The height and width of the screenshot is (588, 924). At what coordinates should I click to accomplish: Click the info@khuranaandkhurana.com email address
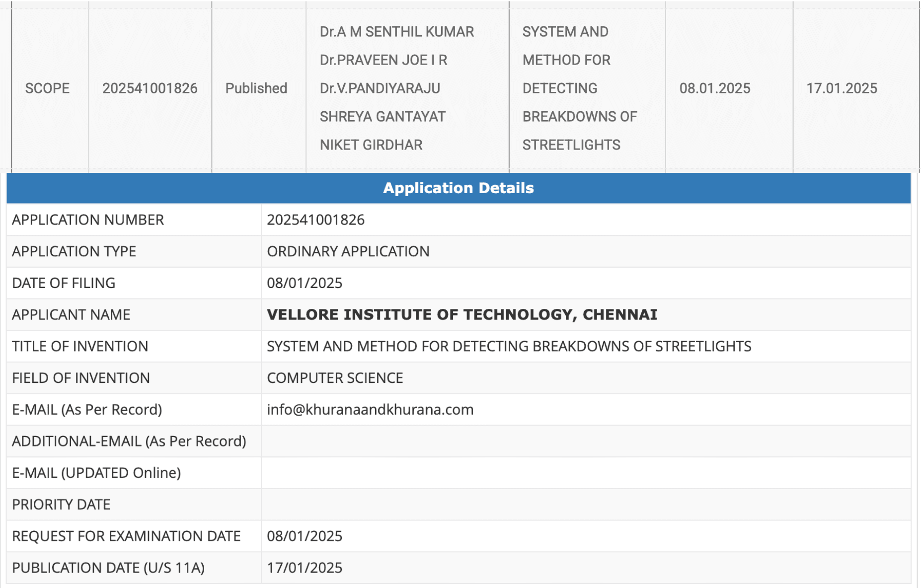coord(370,410)
